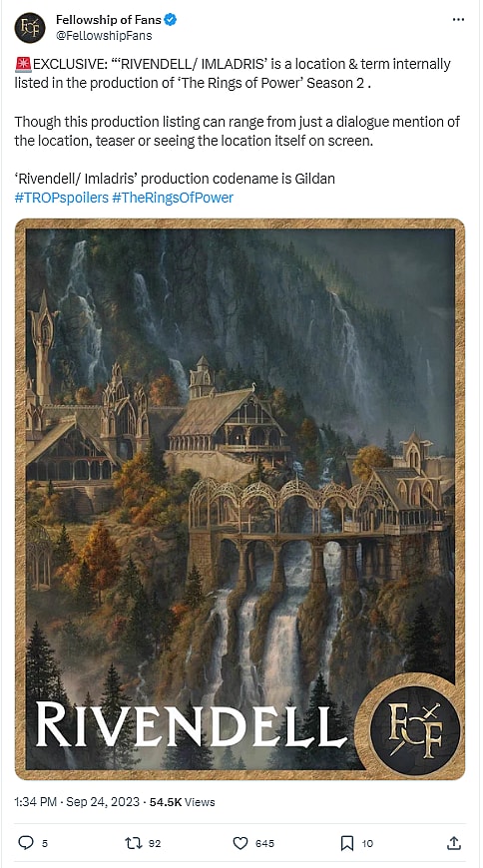Open the Fellowship of Fans profile avatar
Screen dimensions: 483x868
[30, 27]
